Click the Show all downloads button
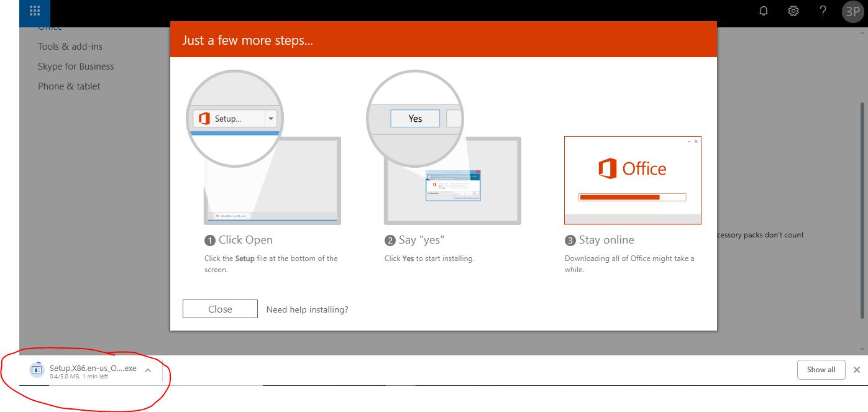 click(821, 370)
